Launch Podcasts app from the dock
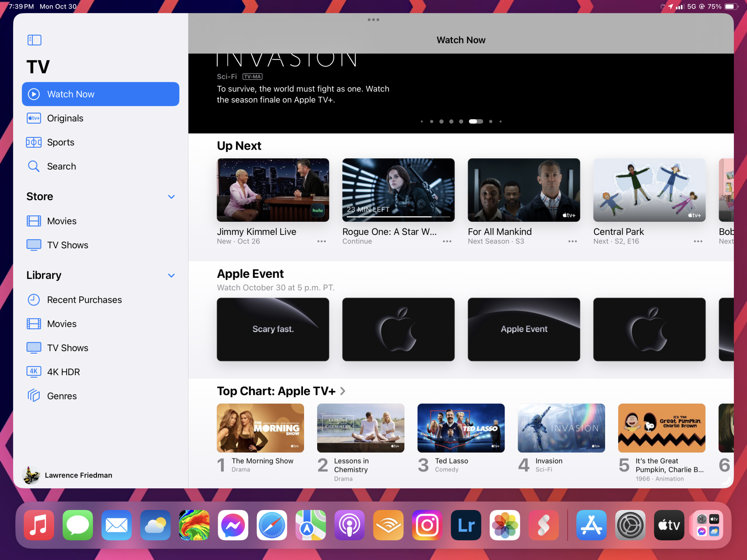The image size is (747, 560). pyautogui.click(x=350, y=525)
